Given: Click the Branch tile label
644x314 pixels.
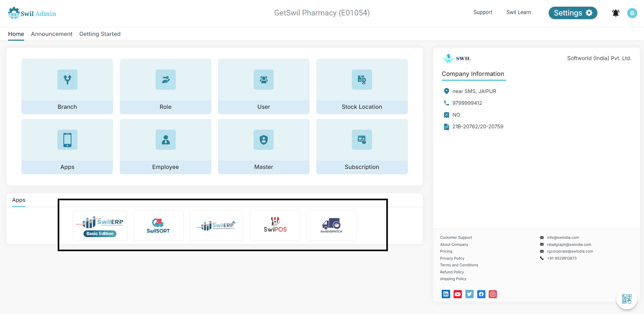Looking at the screenshot, I should pyautogui.click(x=67, y=107).
